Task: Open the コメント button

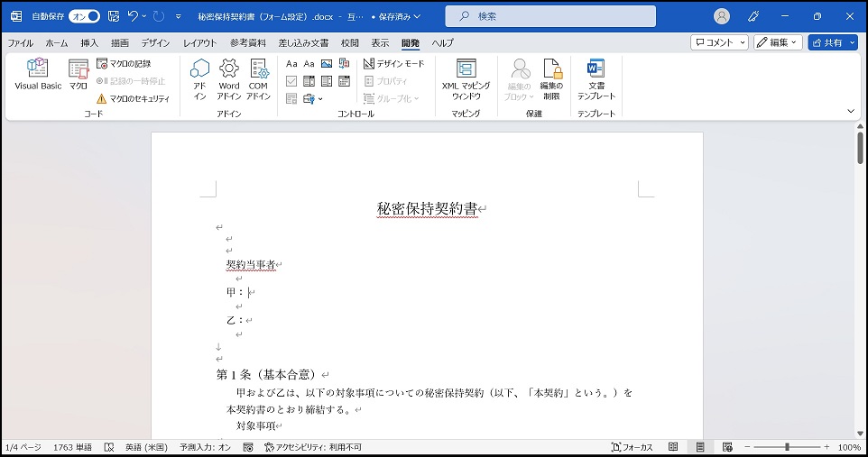Action: pyautogui.click(x=719, y=42)
